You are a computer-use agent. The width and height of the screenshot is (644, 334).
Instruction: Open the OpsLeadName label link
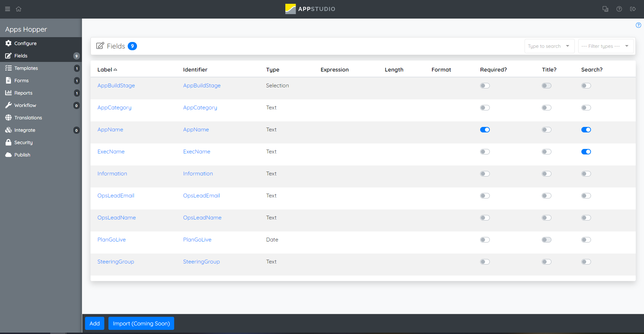tap(116, 217)
